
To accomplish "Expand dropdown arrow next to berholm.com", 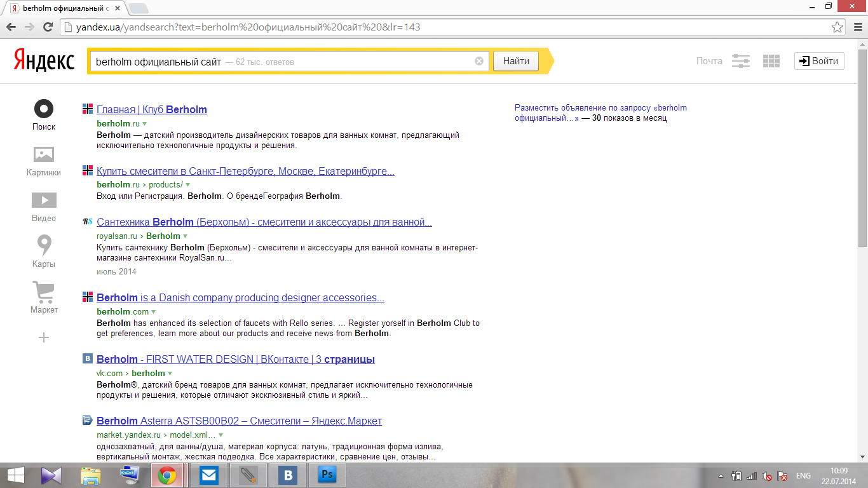I will (x=154, y=312).
